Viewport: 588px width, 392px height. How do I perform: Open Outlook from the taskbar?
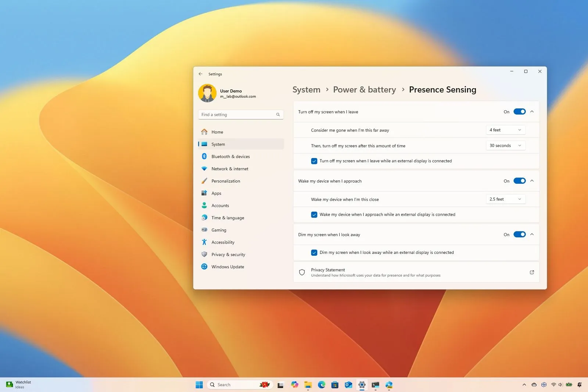[x=348, y=385]
